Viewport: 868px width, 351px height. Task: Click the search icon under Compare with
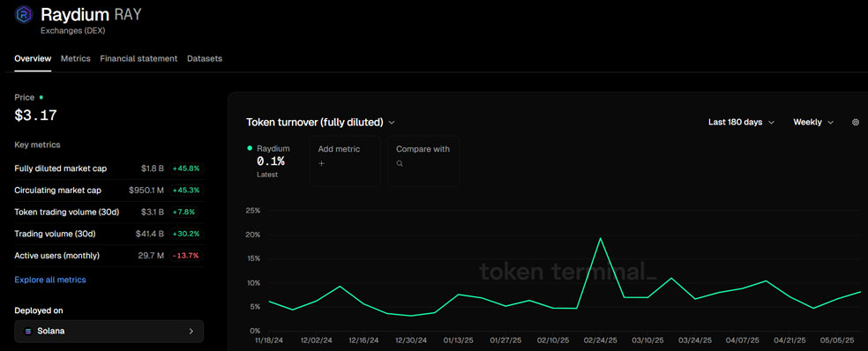(x=400, y=164)
